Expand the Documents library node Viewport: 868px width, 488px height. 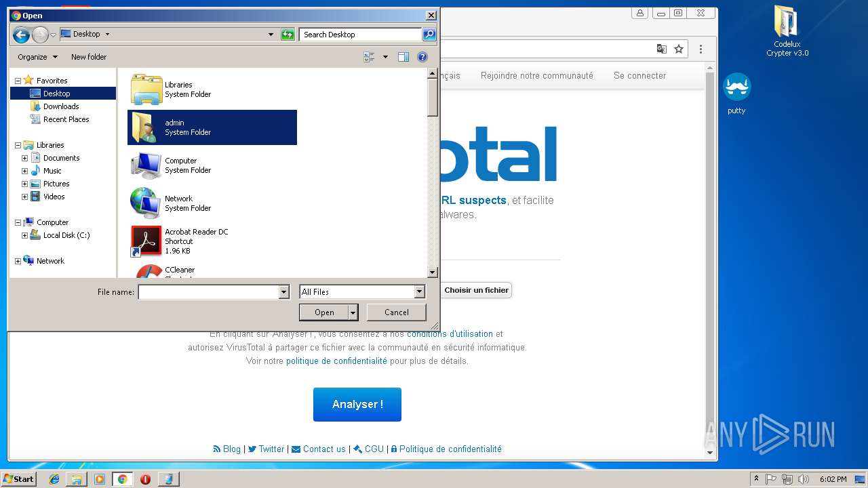click(25, 158)
